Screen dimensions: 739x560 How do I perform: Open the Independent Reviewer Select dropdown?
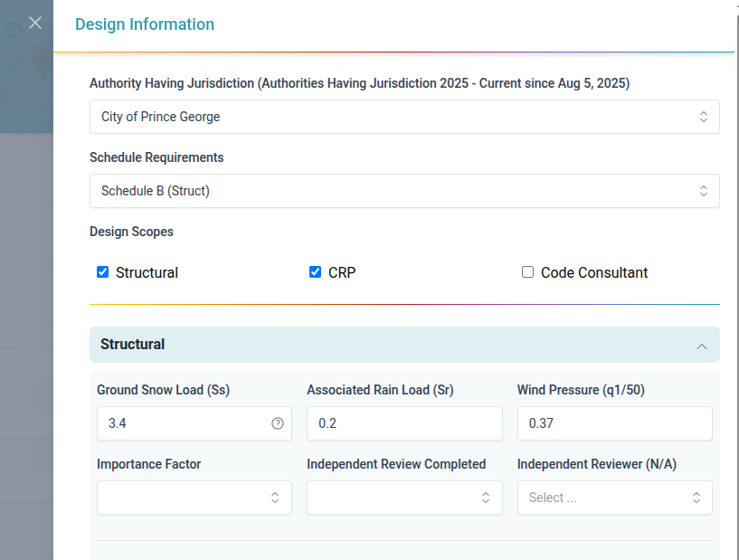coord(614,498)
